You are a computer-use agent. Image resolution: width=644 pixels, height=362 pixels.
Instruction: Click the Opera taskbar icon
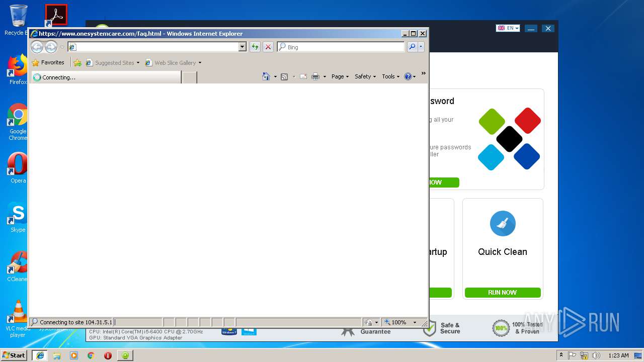108,355
